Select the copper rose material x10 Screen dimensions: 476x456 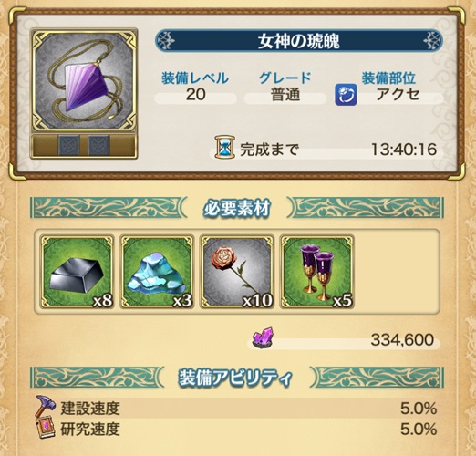click(x=237, y=272)
